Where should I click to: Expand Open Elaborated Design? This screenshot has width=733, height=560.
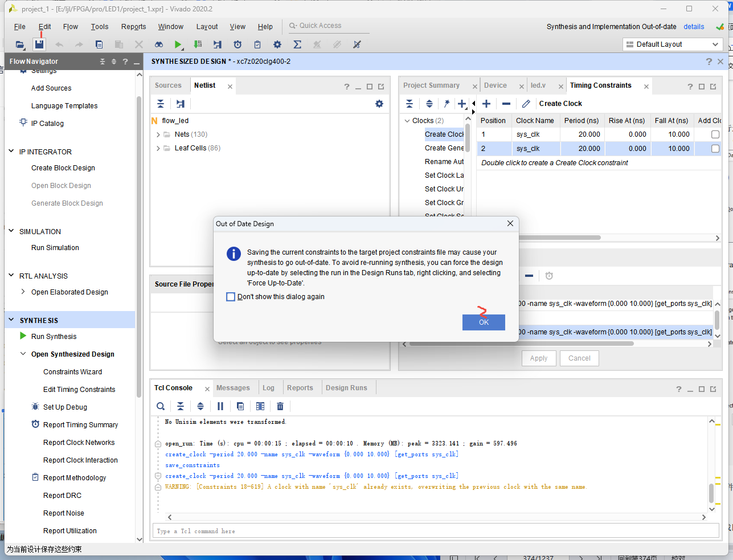[23, 292]
